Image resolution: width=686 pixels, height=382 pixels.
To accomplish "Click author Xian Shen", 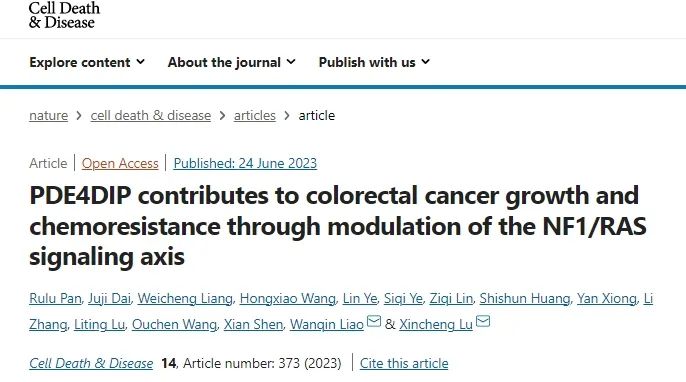I will pos(253,324).
